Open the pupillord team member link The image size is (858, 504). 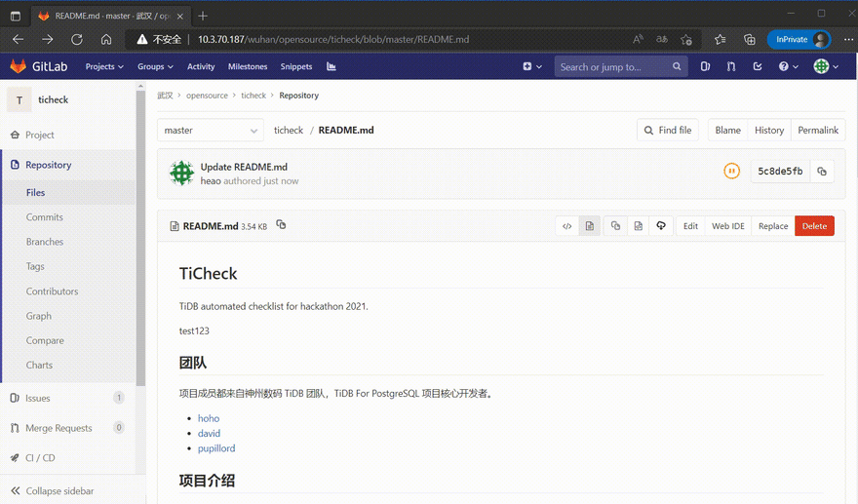(216, 448)
